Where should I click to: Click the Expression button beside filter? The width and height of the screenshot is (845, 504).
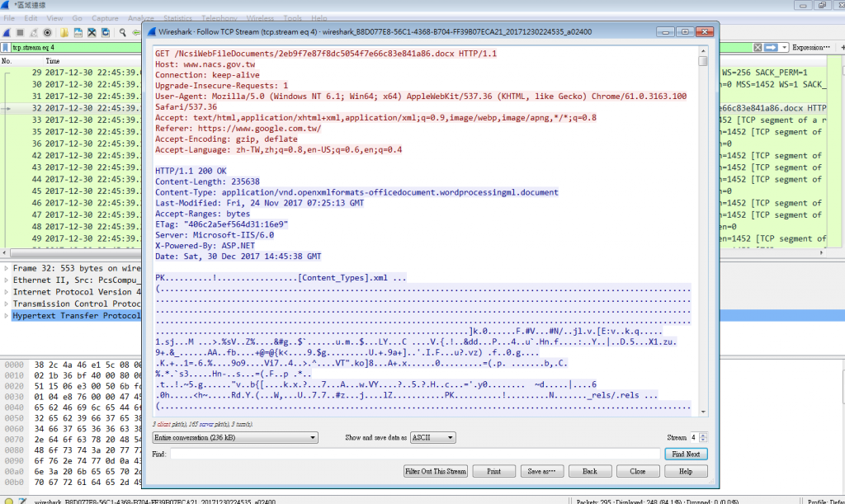point(810,47)
